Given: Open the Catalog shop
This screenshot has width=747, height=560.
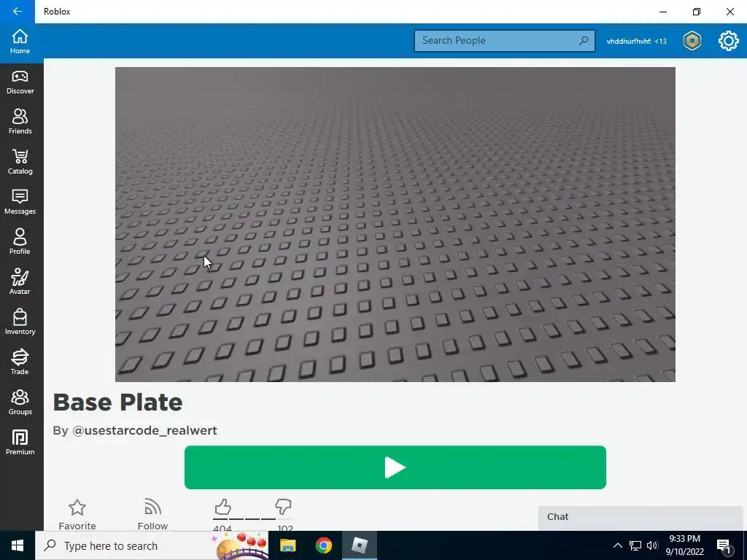Looking at the screenshot, I should pos(20,163).
